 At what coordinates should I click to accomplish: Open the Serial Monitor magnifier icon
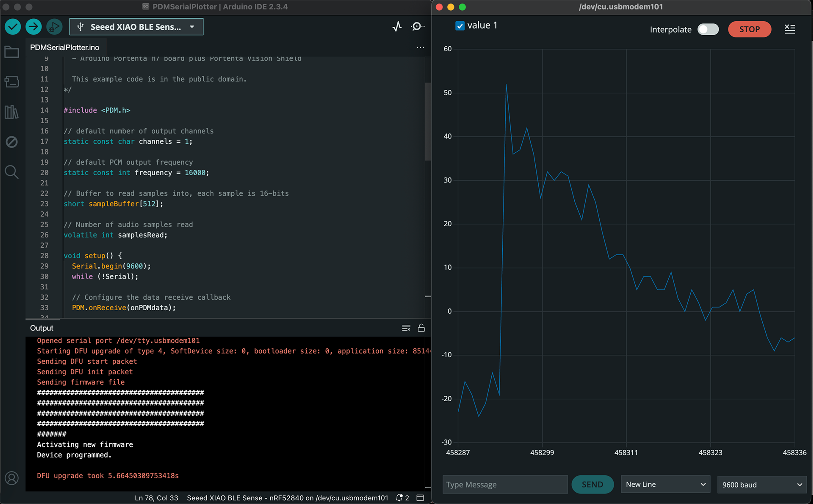[417, 26]
